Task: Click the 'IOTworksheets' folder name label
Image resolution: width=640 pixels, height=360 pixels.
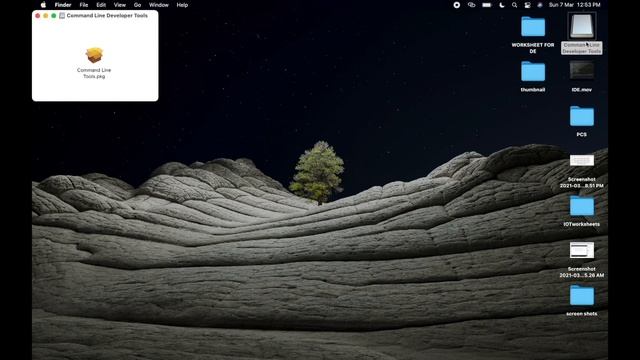Action: point(582,224)
